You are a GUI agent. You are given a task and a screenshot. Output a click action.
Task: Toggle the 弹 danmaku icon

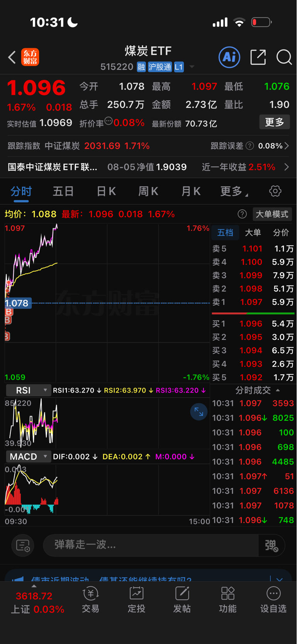click(x=272, y=545)
